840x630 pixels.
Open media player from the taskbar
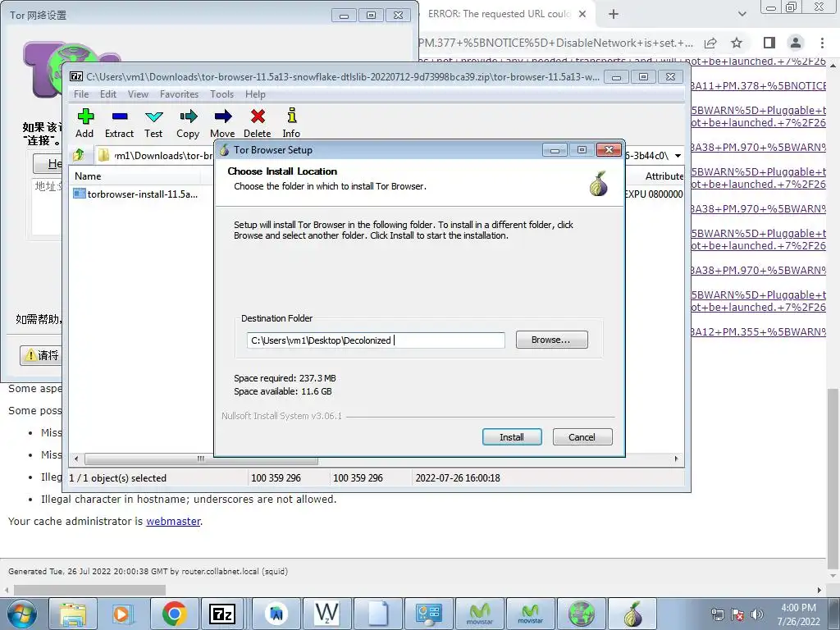pos(123,614)
